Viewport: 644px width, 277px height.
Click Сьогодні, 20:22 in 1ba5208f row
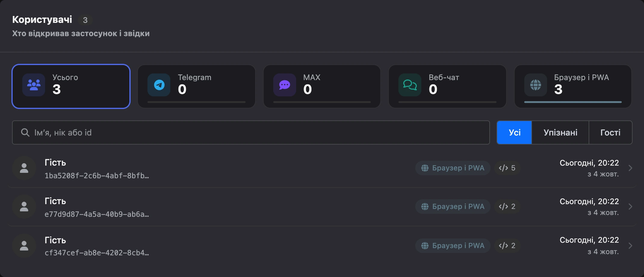click(x=589, y=163)
